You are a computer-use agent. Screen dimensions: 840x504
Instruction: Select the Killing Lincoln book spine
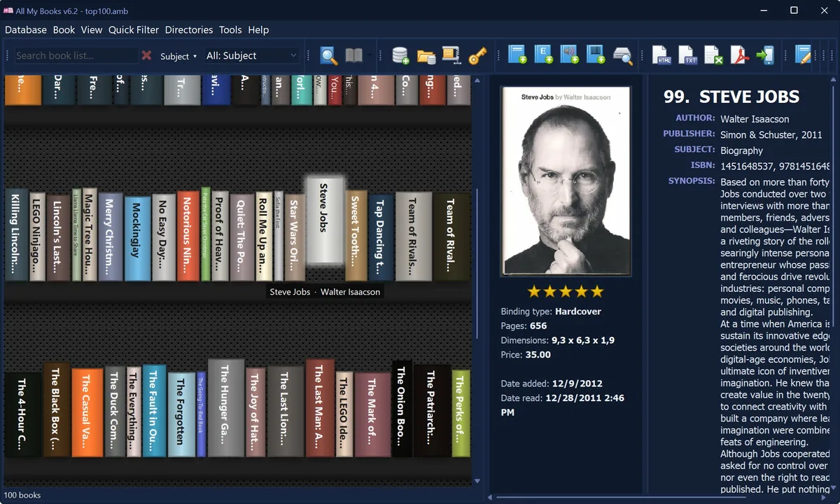tap(16, 234)
